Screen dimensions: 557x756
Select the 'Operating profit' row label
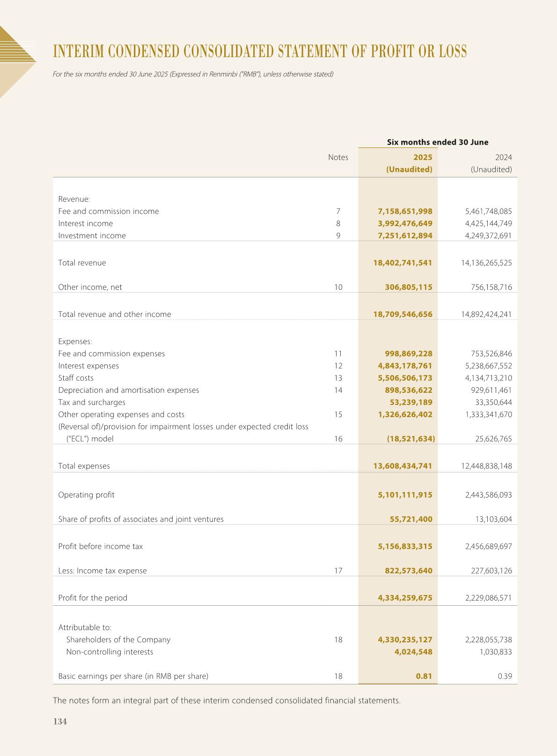click(x=86, y=495)
